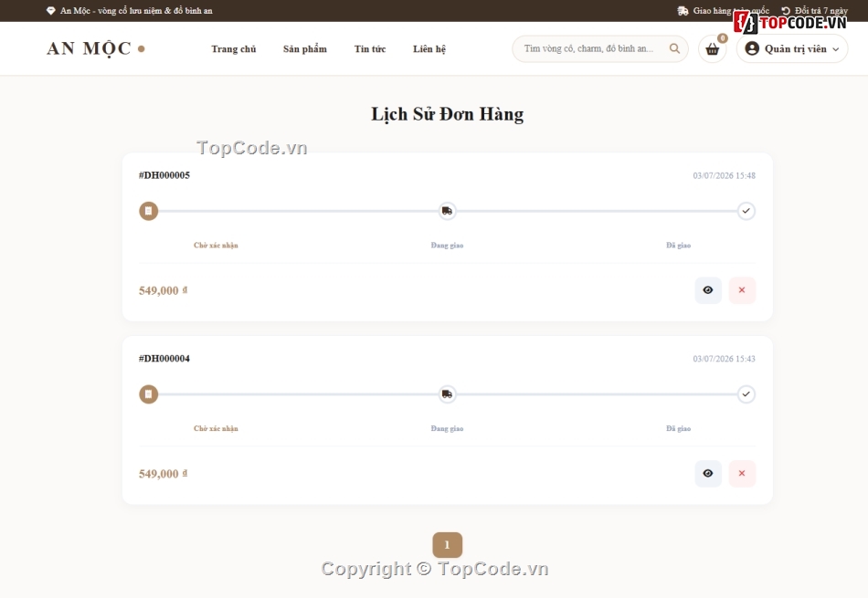Click Đã giao label in #DH000004
The image size is (868, 598).
[x=678, y=428]
